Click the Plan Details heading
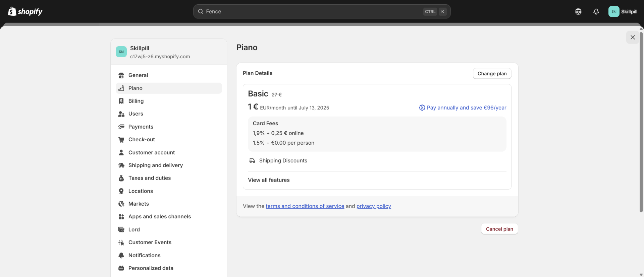The image size is (644, 277). point(258,73)
